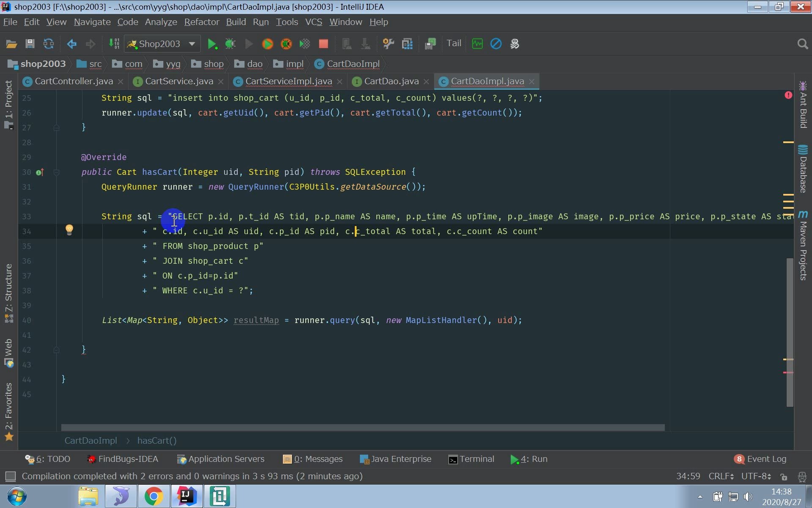Open the Refactor menu
The image size is (812, 508).
click(201, 22)
